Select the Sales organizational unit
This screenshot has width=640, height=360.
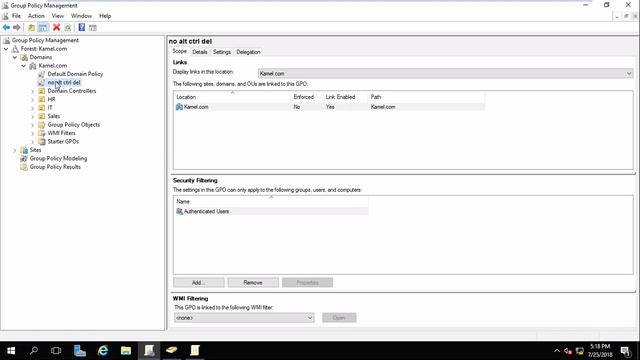[54, 116]
